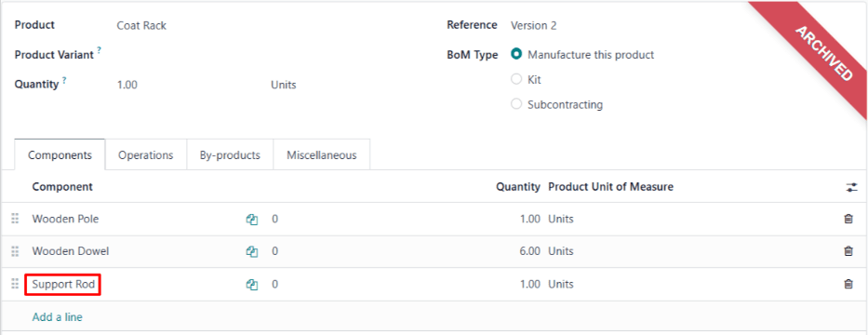Show help tooltip for Product Variant

[x=100, y=50]
